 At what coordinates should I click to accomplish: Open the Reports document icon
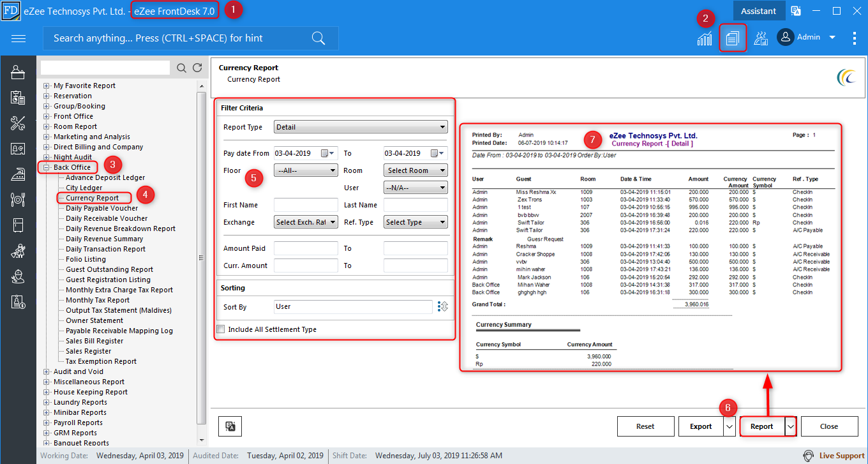(732, 38)
